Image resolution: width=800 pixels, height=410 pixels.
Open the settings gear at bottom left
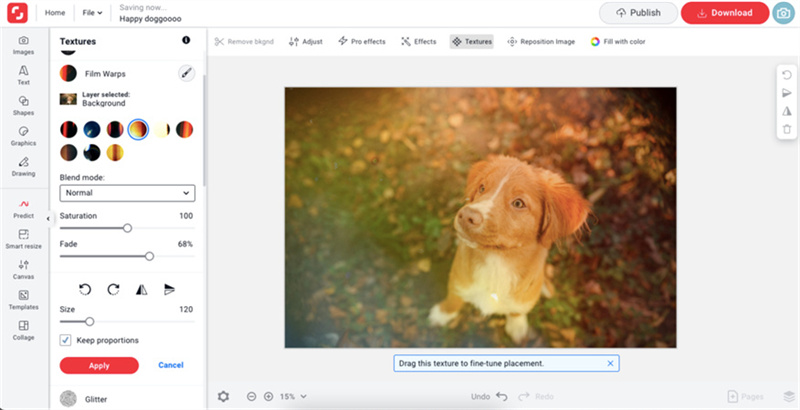tap(223, 396)
